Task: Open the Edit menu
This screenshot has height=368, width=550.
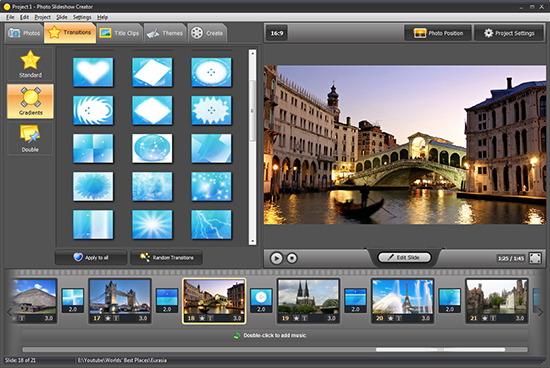Action: pyautogui.click(x=24, y=17)
